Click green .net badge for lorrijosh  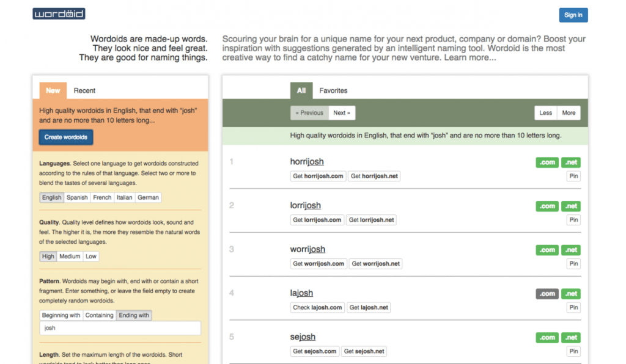571,206
